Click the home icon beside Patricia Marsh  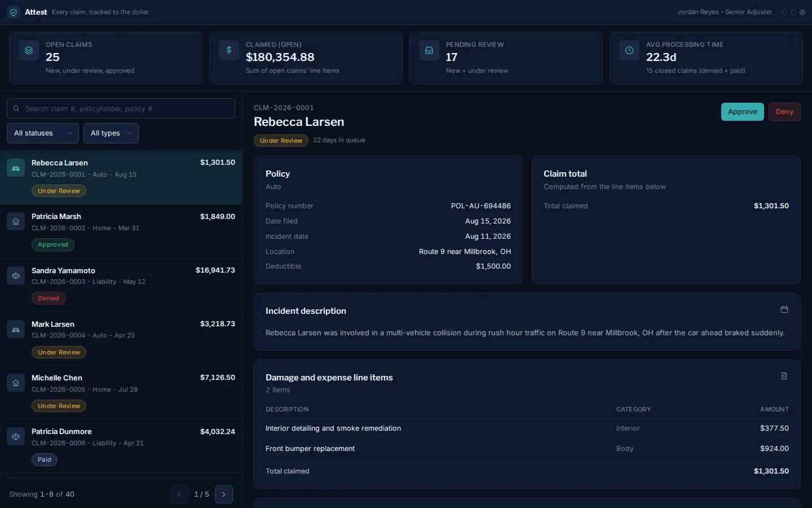[x=16, y=222]
